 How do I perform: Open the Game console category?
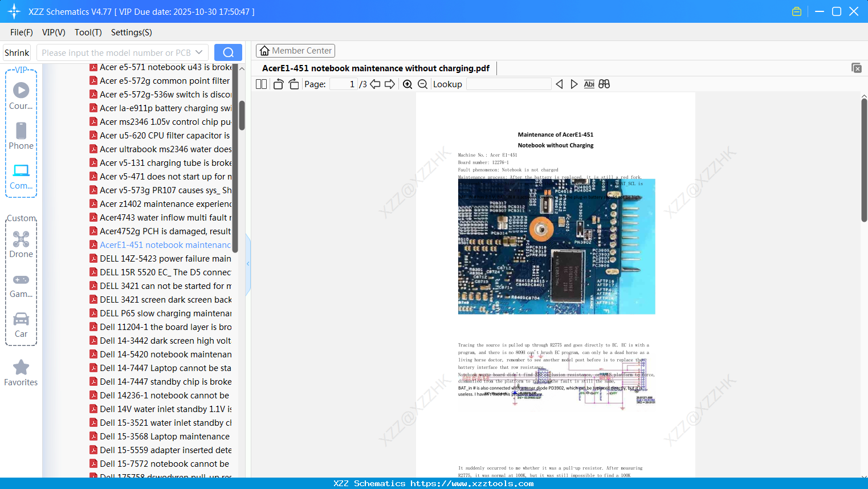(x=21, y=285)
